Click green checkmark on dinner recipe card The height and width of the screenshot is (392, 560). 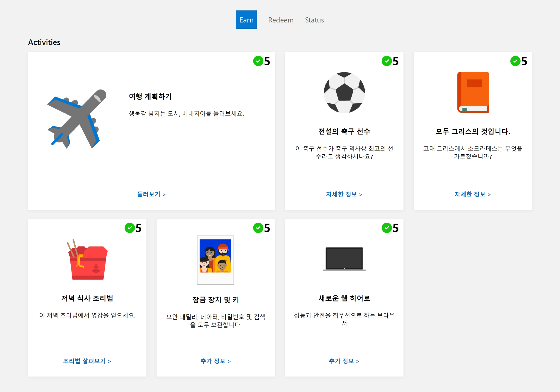pos(130,228)
